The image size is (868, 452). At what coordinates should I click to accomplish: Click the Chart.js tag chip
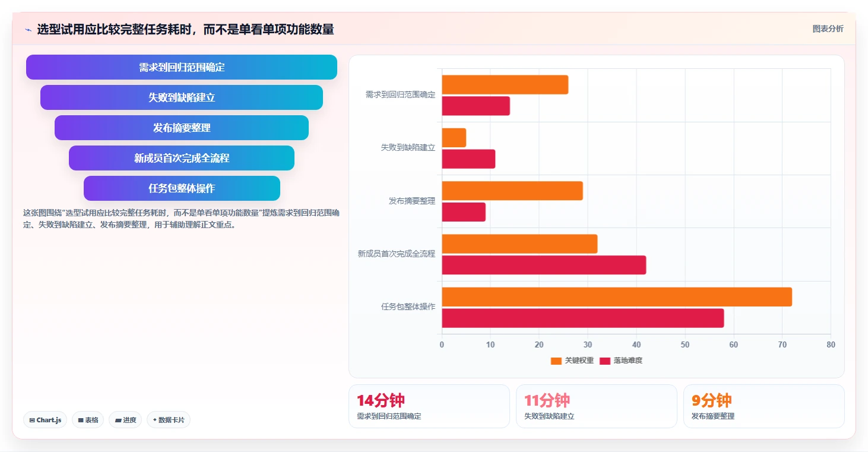click(45, 420)
